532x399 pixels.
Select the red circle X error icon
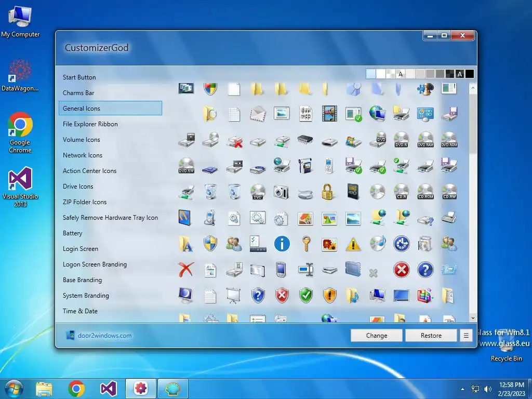click(402, 270)
